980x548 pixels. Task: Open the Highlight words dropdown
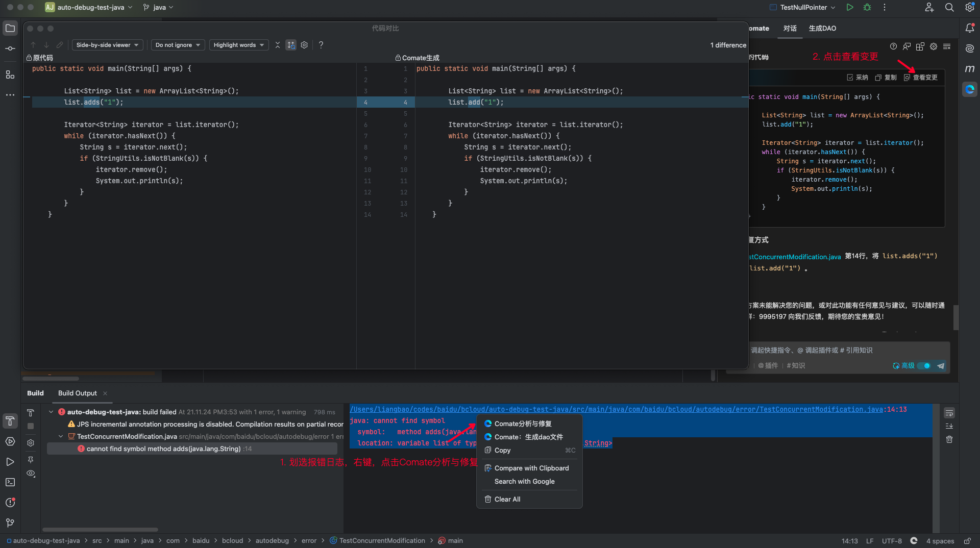click(x=239, y=45)
